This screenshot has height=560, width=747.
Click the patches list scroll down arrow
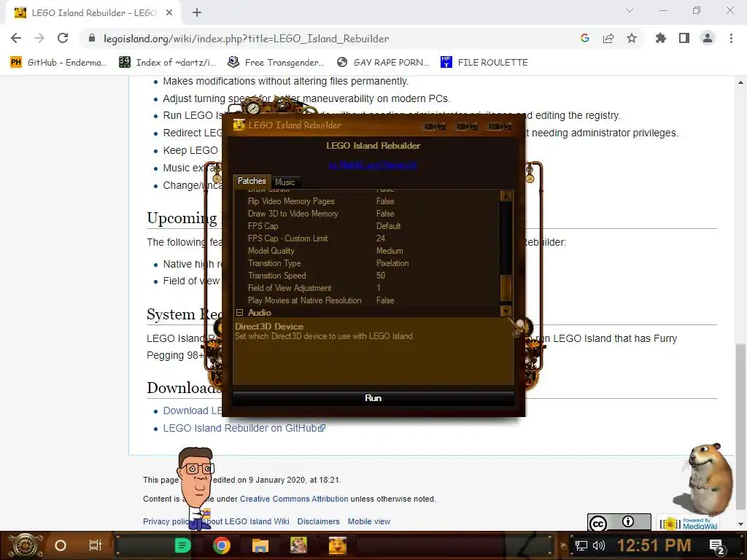pyautogui.click(x=506, y=311)
